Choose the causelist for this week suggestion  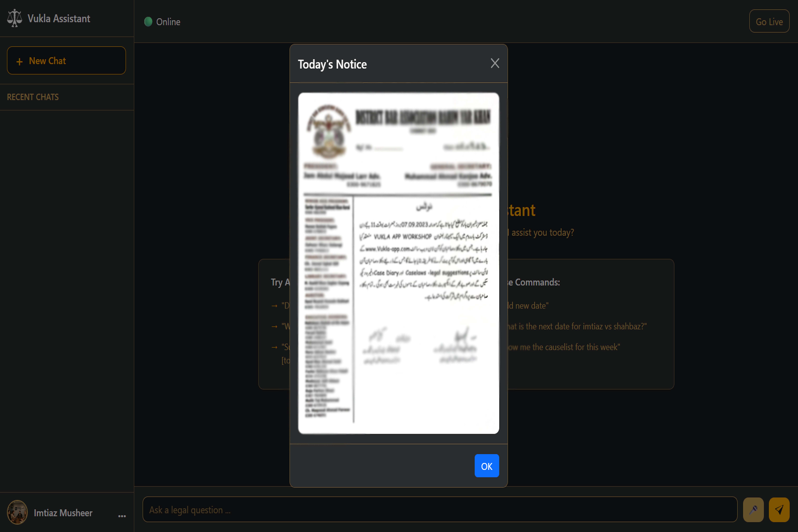pos(564,347)
